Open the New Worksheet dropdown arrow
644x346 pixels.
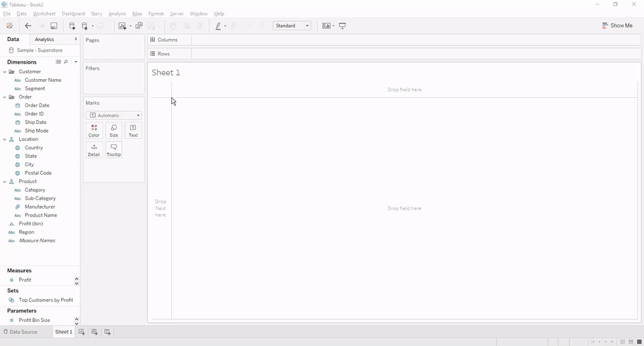pos(131,26)
